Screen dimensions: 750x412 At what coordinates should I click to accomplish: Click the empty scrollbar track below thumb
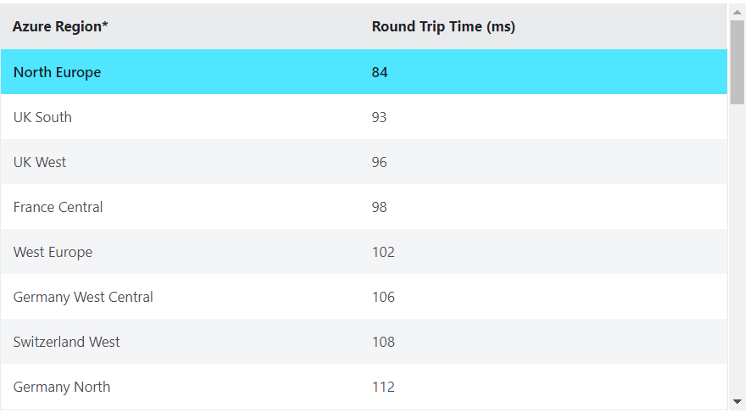pyautogui.click(x=737, y=249)
